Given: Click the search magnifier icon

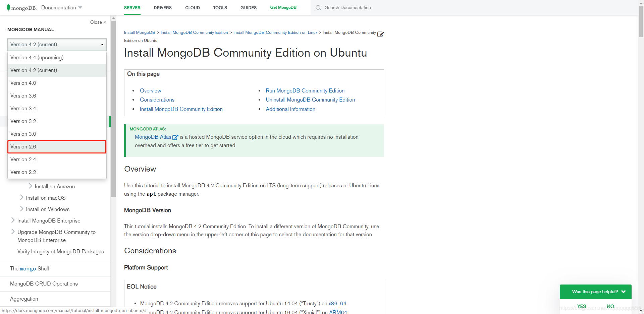Looking at the screenshot, I should click(318, 8).
